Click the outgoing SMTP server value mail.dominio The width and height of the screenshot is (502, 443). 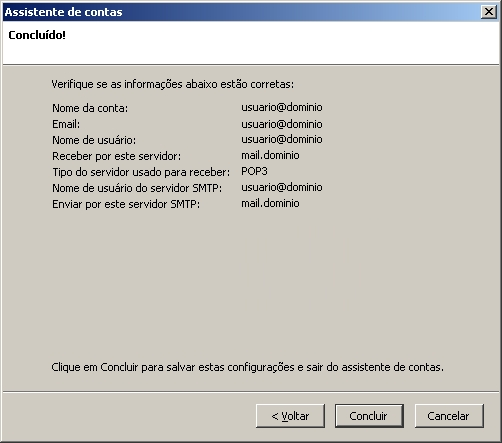coord(270,203)
